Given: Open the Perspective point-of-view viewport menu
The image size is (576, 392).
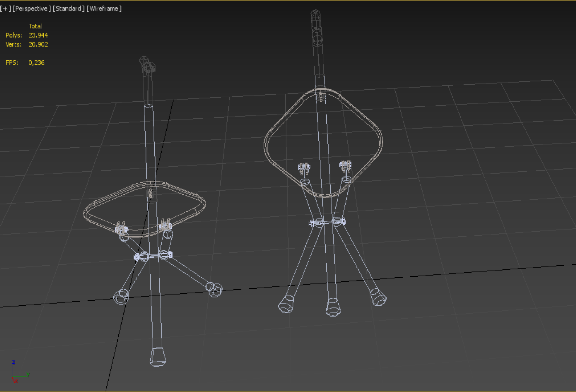Looking at the screenshot, I should tap(32, 9).
